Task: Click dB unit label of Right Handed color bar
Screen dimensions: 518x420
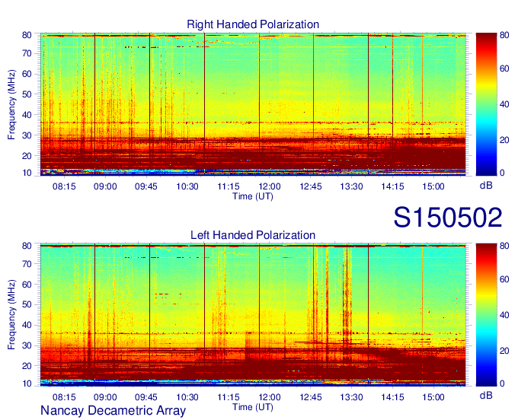Action: coord(486,186)
